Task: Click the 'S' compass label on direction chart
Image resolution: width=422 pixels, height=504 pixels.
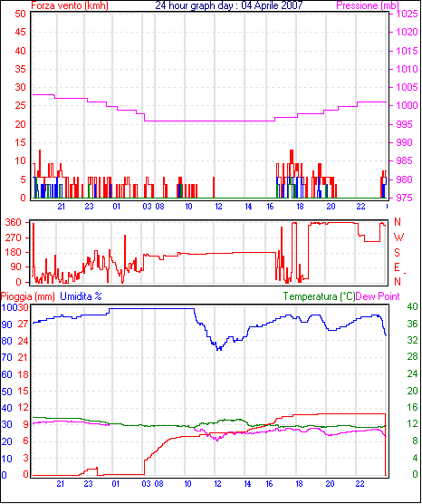Action: point(397,253)
